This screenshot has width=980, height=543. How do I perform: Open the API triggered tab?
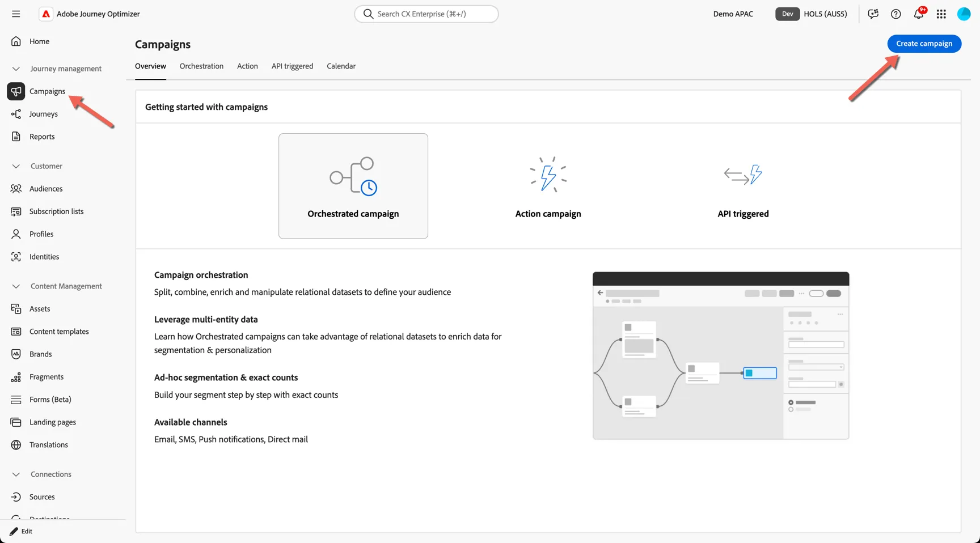[292, 66]
